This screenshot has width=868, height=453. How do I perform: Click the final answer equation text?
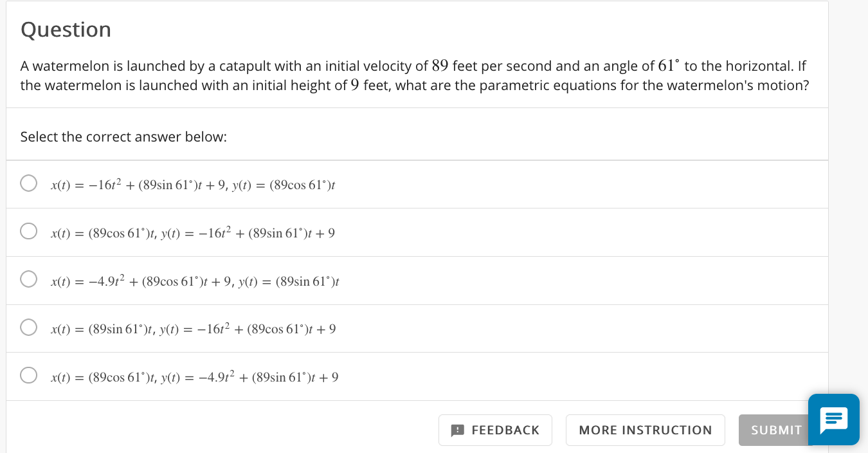pyautogui.click(x=194, y=377)
